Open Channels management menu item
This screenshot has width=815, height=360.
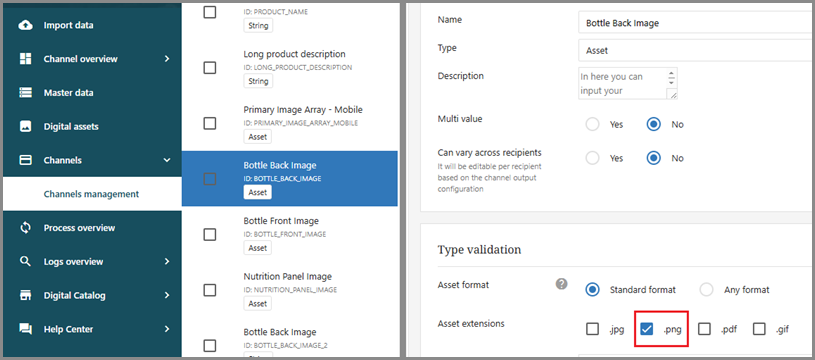click(92, 194)
